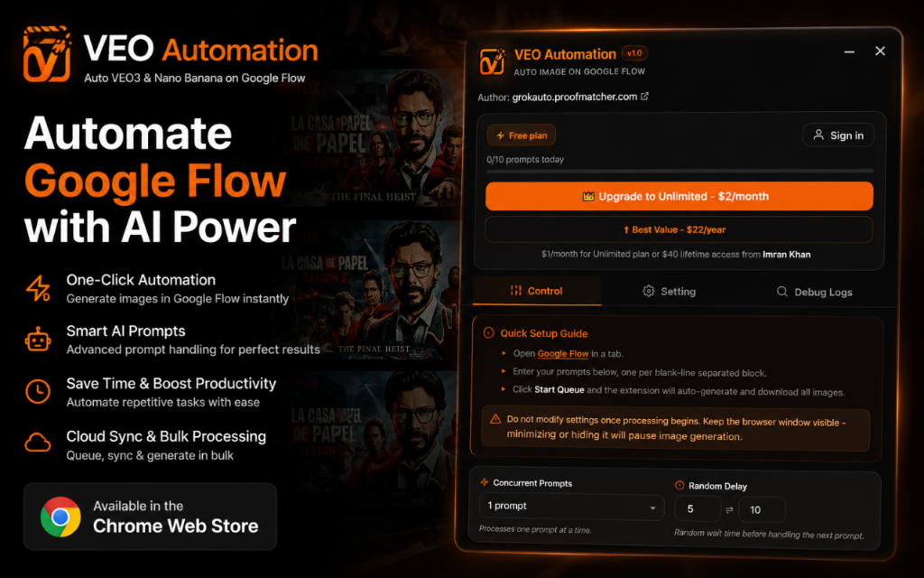Click the Sign in button
Screen dimensions: 924x578
coord(838,135)
